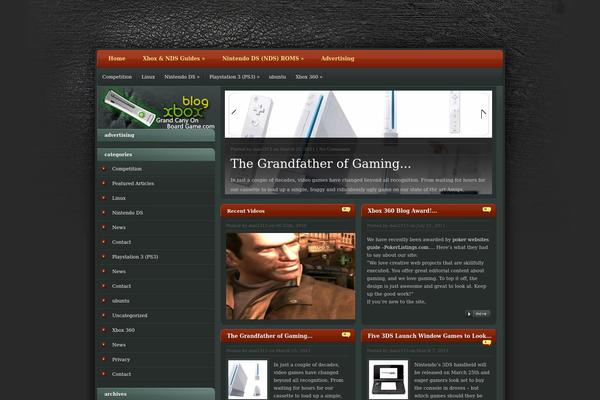Open the Home menu item
Image resolution: width=600 pixels, height=400 pixels.
tap(117, 59)
